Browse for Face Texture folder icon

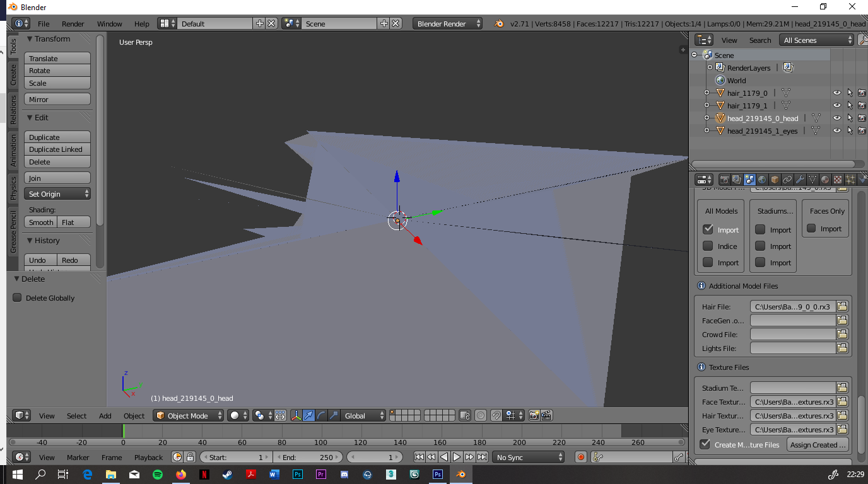coord(842,401)
